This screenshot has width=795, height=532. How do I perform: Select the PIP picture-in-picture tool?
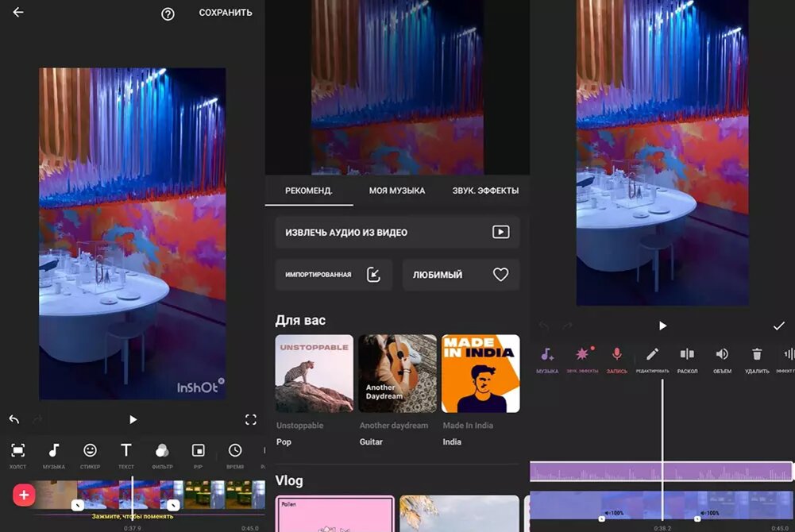(x=199, y=455)
